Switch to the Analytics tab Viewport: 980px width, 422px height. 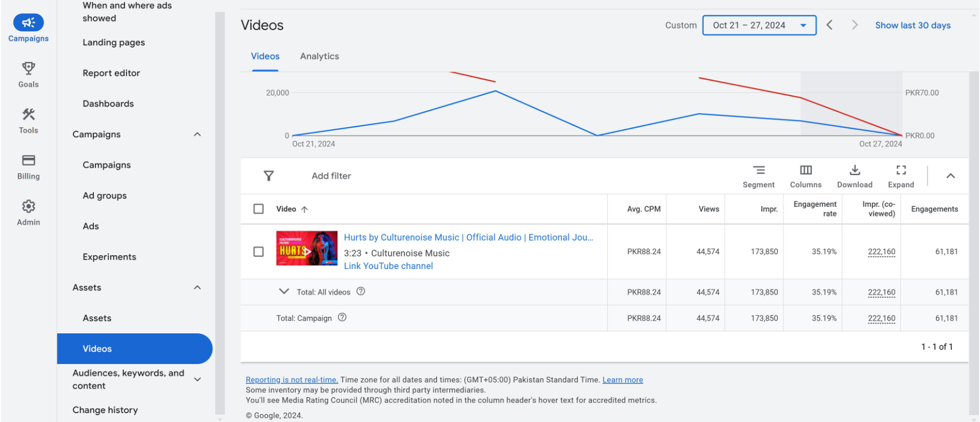tap(319, 56)
